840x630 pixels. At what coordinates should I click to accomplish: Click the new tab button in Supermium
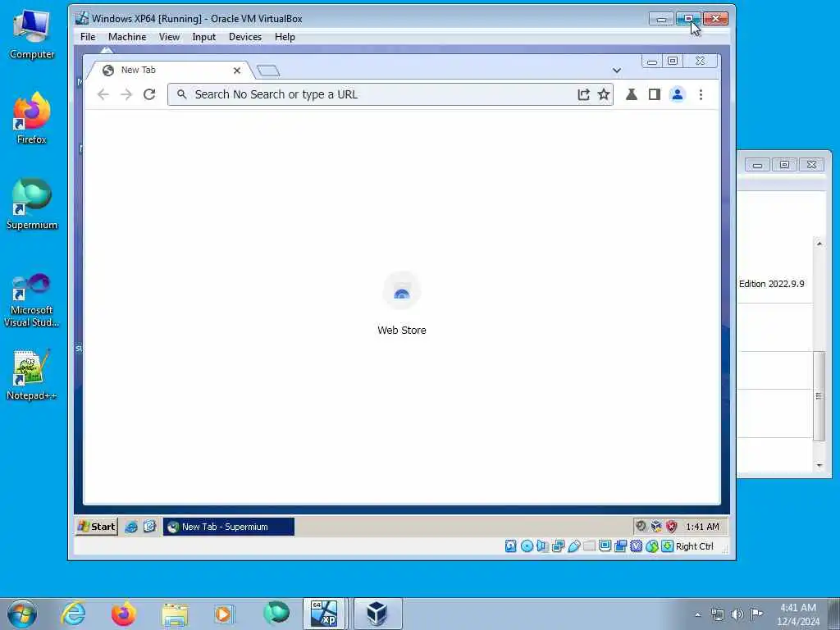268,71
